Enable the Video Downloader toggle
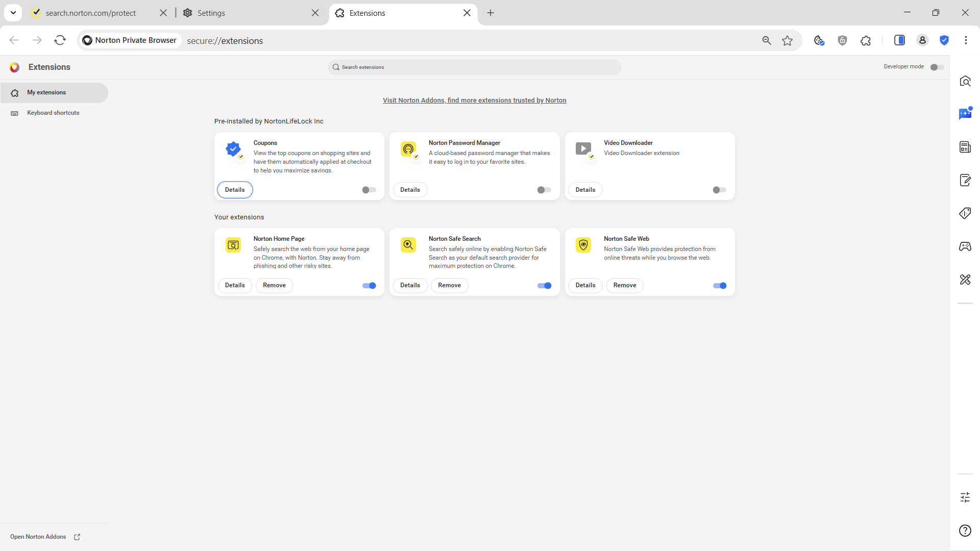 [720, 190]
